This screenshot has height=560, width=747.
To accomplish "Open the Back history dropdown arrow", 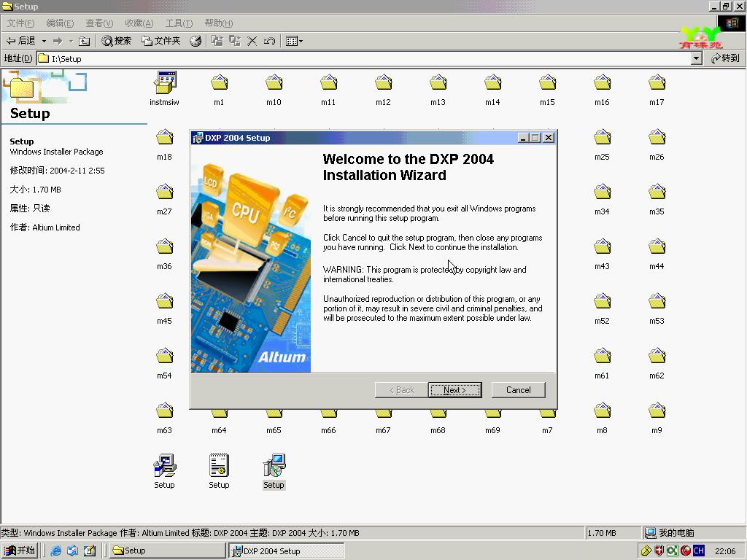I will 44,41.
